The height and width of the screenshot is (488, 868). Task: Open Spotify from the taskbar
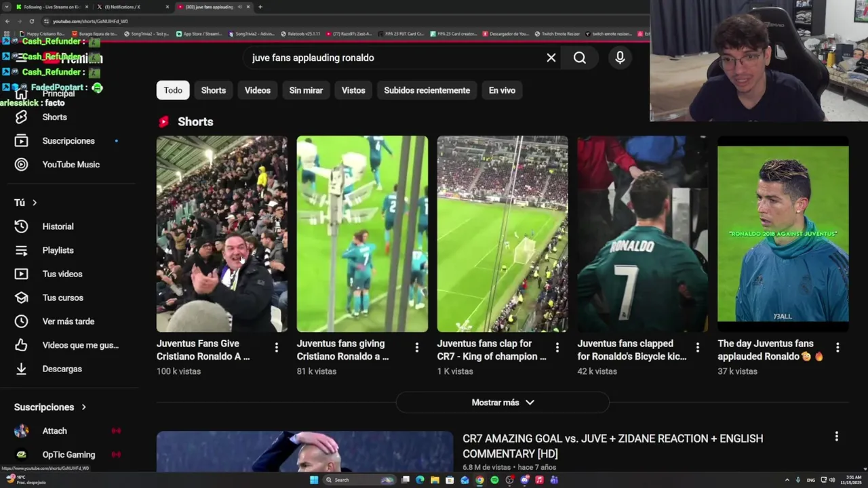[x=494, y=480]
